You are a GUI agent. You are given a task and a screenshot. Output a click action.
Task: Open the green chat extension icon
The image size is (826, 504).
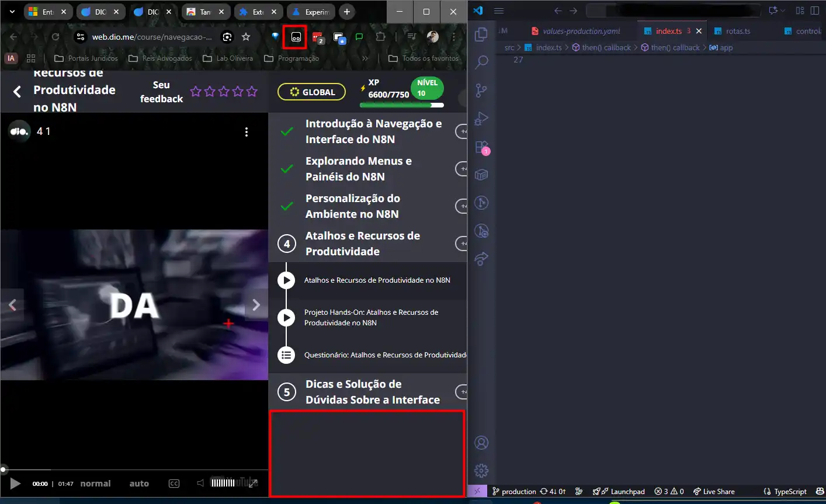coord(359,37)
